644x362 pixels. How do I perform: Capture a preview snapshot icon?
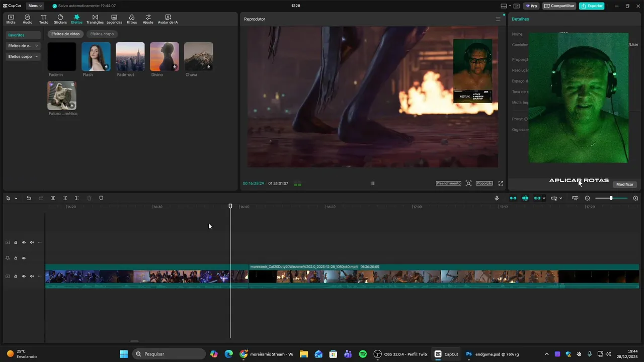[x=468, y=184]
